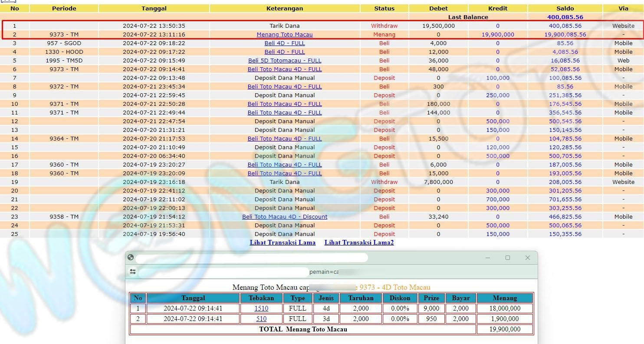This screenshot has width=644, height=344.
Task: Open the Menang Toto Macau transaction link
Action: (x=284, y=34)
